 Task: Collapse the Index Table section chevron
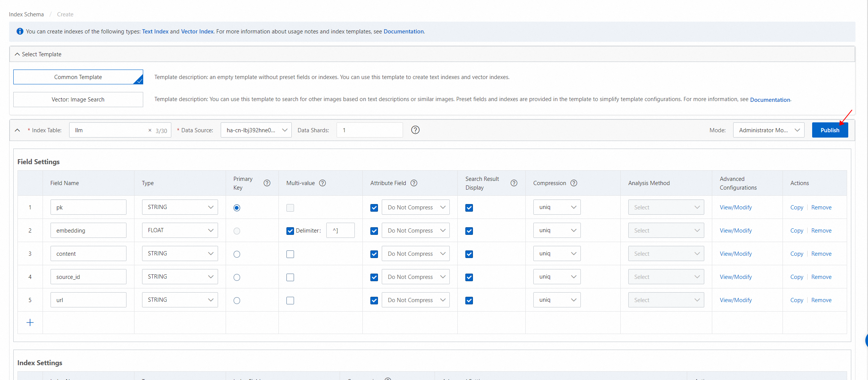(x=17, y=130)
